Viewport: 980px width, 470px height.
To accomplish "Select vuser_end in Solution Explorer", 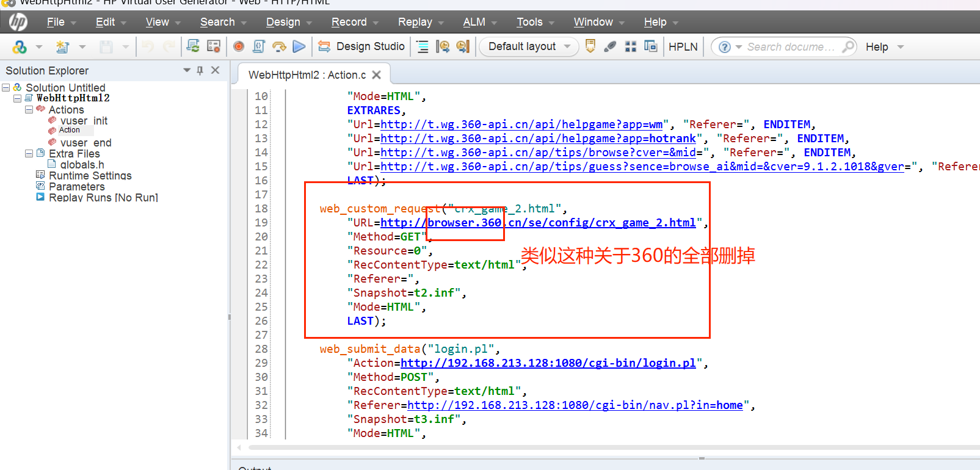I will (85, 143).
